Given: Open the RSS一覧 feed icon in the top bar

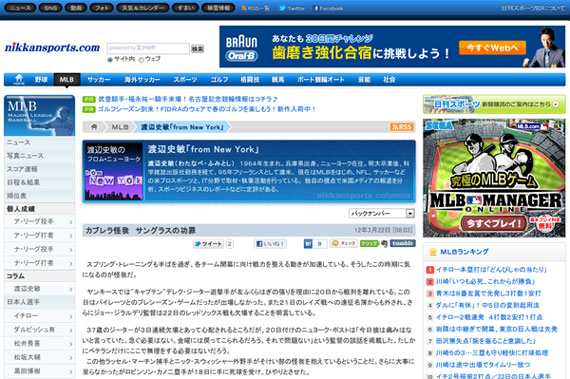Looking at the screenshot, I should (x=244, y=8).
